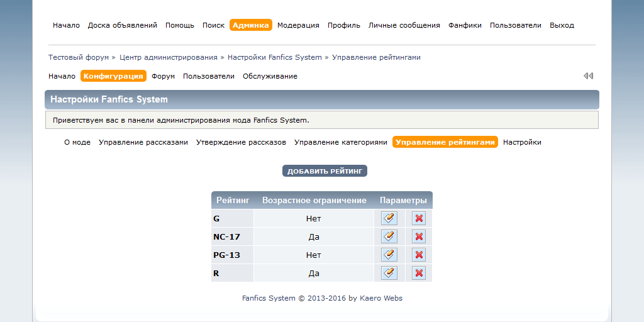This screenshot has height=322, width=644.
Task: Delete the G rating
Action: point(419,218)
